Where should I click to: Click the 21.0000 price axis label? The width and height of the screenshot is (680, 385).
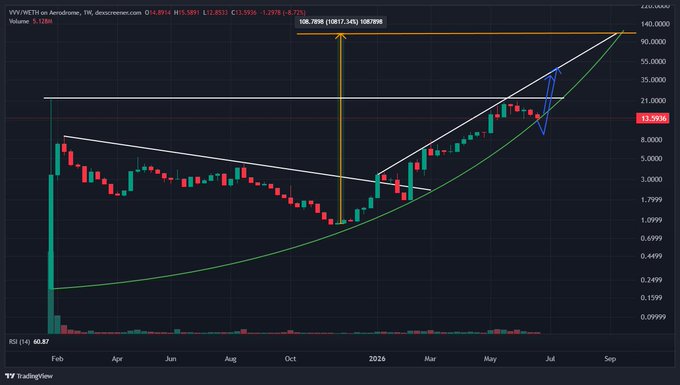(x=653, y=101)
